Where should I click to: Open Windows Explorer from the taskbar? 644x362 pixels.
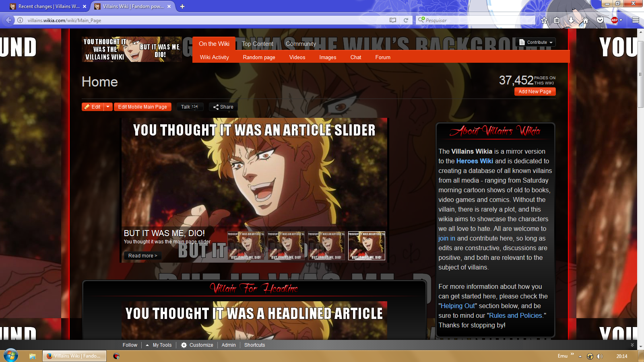32,356
